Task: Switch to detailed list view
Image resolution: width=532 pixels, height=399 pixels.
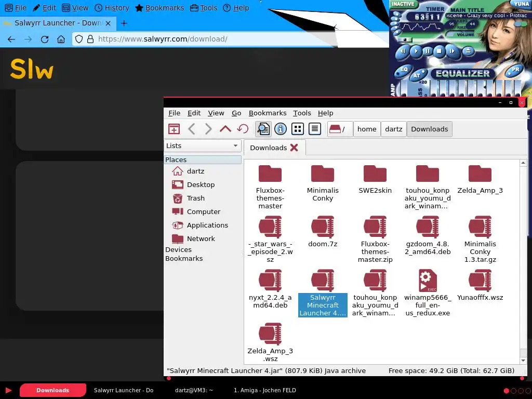Action: click(x=315, y=129)
